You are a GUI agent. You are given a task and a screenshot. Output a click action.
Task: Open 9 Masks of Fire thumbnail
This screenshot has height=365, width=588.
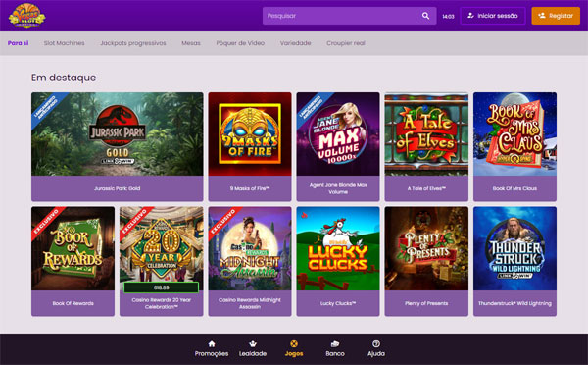(x=250, y=134)
